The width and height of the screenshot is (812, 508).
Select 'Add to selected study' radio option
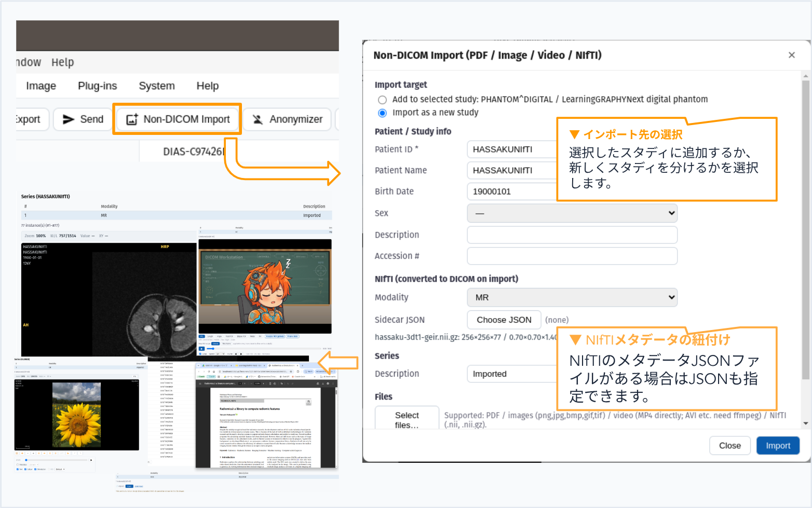(383, 100)
